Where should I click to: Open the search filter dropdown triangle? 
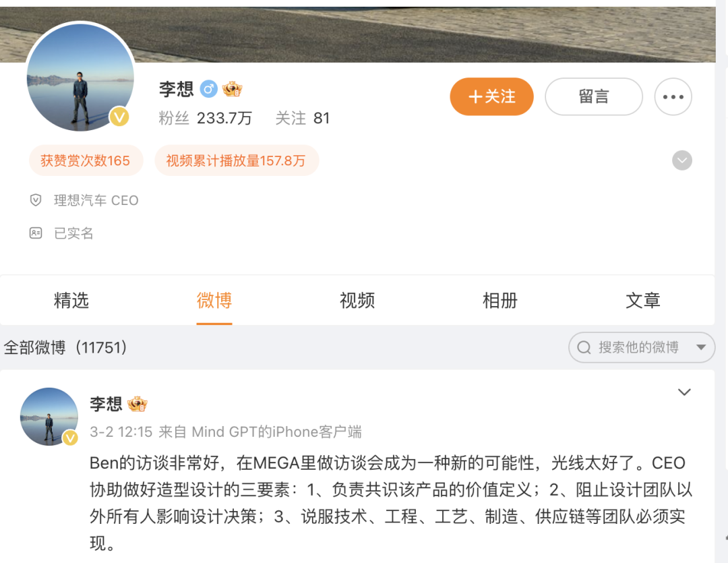point(701,347)
